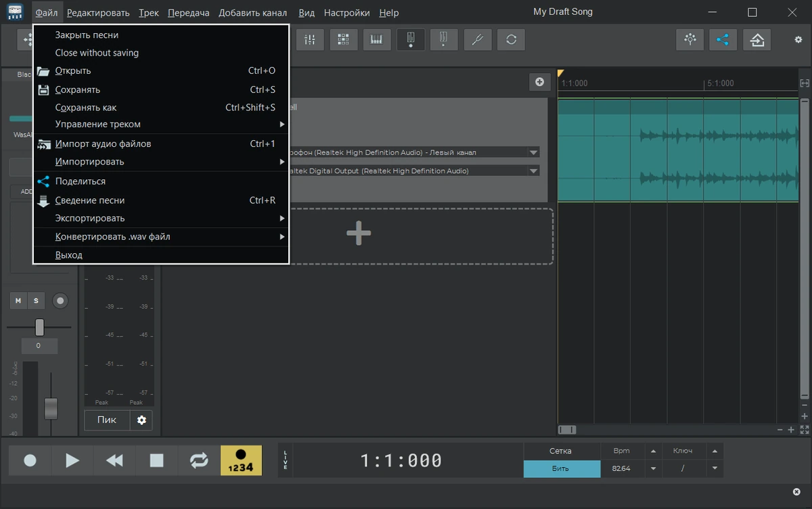
Task: Click the upload arrow toolbar icon
Action: 757,40
